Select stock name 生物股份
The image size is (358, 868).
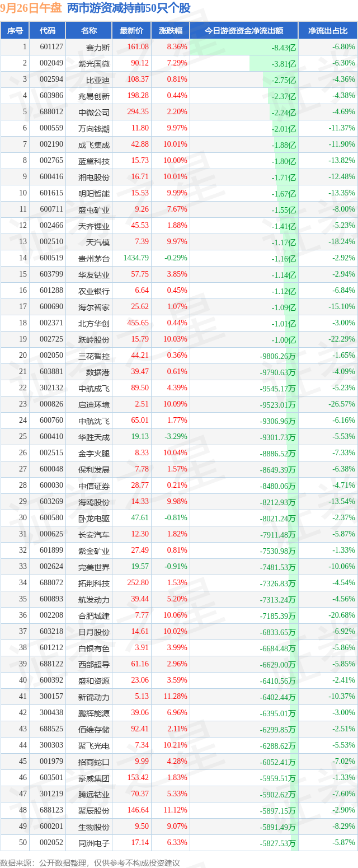coord(94,827)
